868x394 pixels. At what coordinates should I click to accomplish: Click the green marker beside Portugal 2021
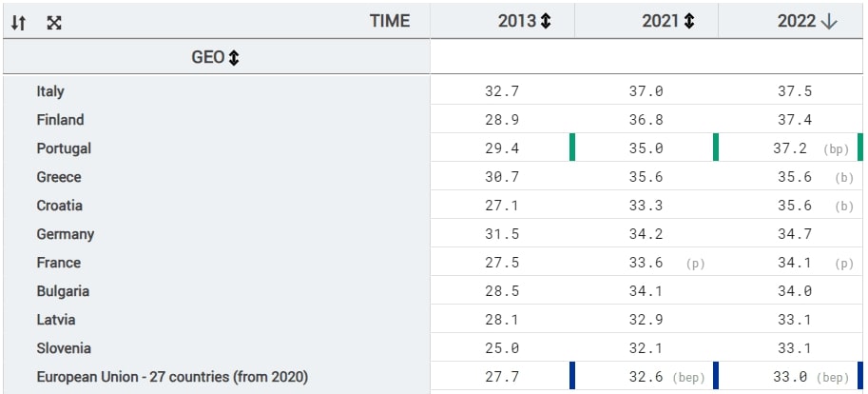click(573, 148)
